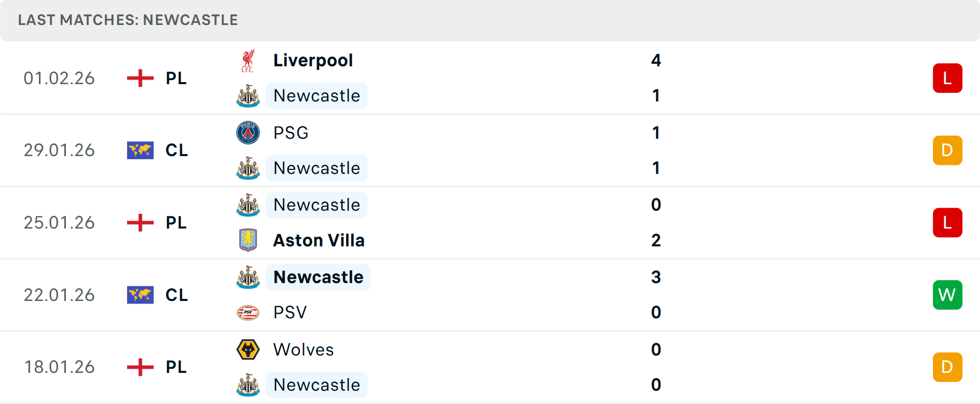980x404 pixels.
Task: Click Liverpool's score of 4
Action: point(656,61)
